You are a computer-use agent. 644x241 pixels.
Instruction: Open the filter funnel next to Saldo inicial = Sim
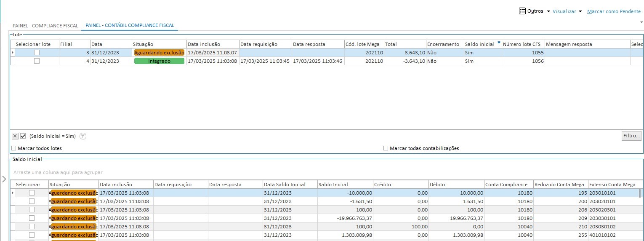click(83, 136)
